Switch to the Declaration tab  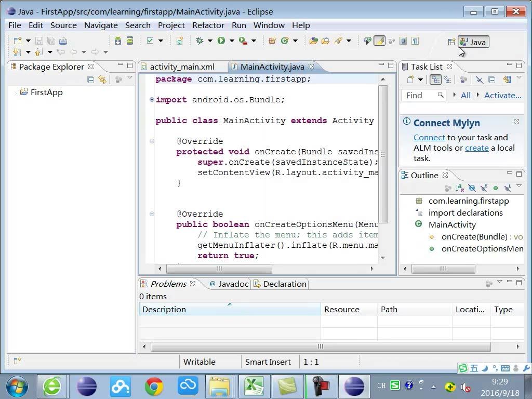click(280, 284)
